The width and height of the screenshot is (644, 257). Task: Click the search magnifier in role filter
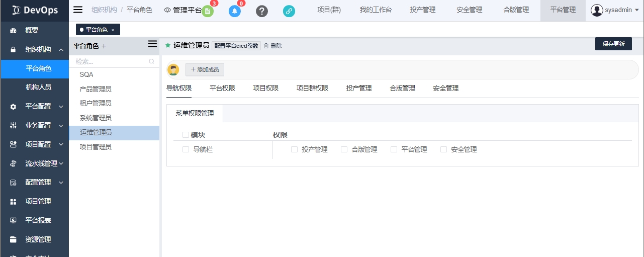click(x=151, y=61)
